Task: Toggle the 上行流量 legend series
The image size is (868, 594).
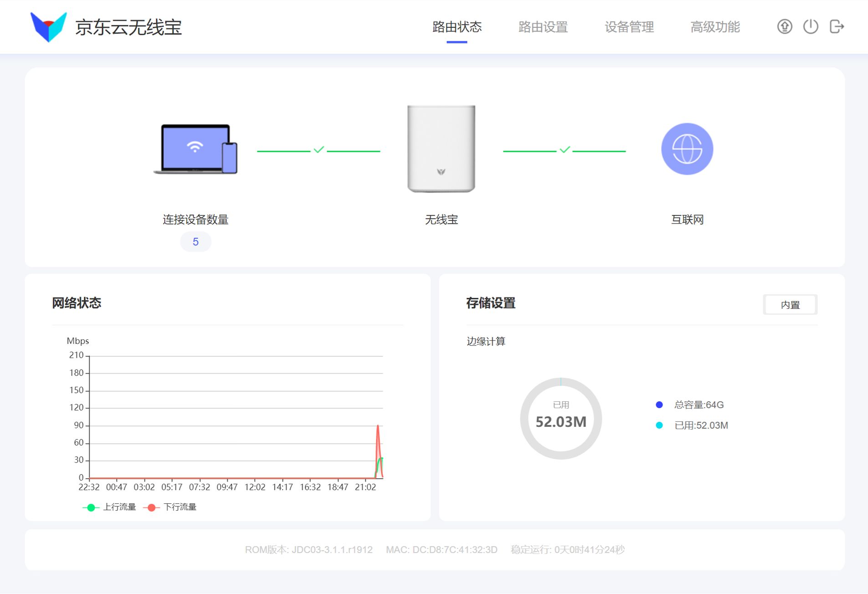Action: pos(109,507)
